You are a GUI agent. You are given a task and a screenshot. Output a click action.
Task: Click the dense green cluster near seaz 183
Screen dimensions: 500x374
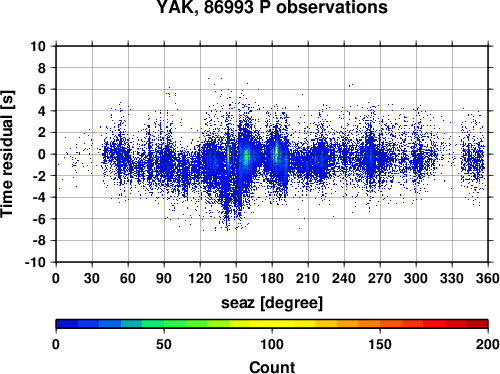pyautogui.click(x=276, y=153)
